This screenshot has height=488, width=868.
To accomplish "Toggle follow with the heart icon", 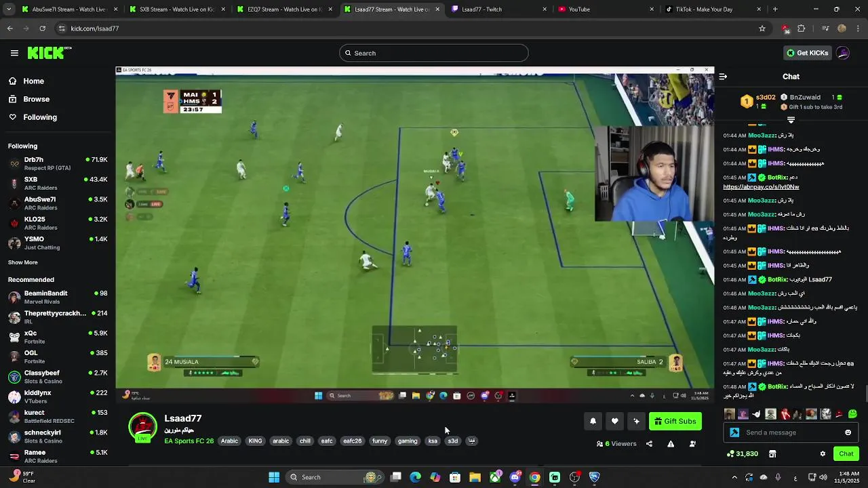I will (614, 422).
